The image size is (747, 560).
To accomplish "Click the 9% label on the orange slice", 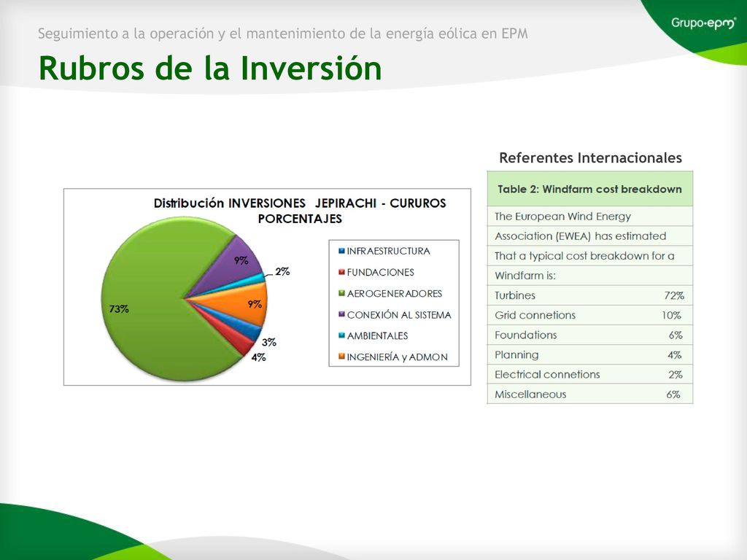I will click(255, 304).
